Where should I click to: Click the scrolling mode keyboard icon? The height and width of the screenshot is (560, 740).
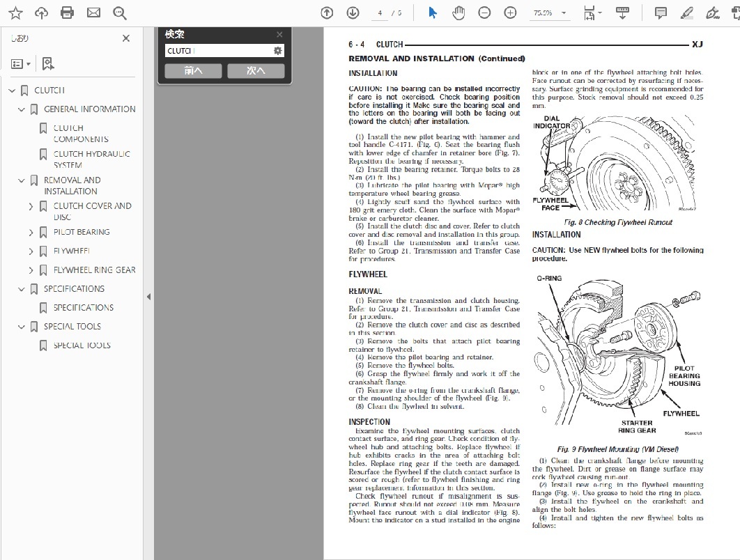622,13
